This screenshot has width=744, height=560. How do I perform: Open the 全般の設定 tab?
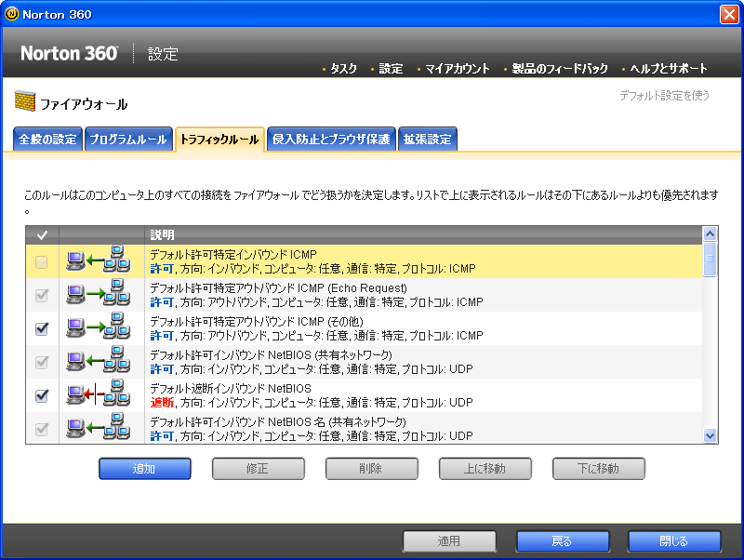click(47, 139)
